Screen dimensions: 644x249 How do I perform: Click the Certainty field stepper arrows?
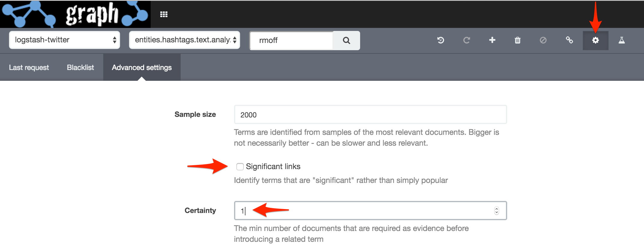coord(497,211)
